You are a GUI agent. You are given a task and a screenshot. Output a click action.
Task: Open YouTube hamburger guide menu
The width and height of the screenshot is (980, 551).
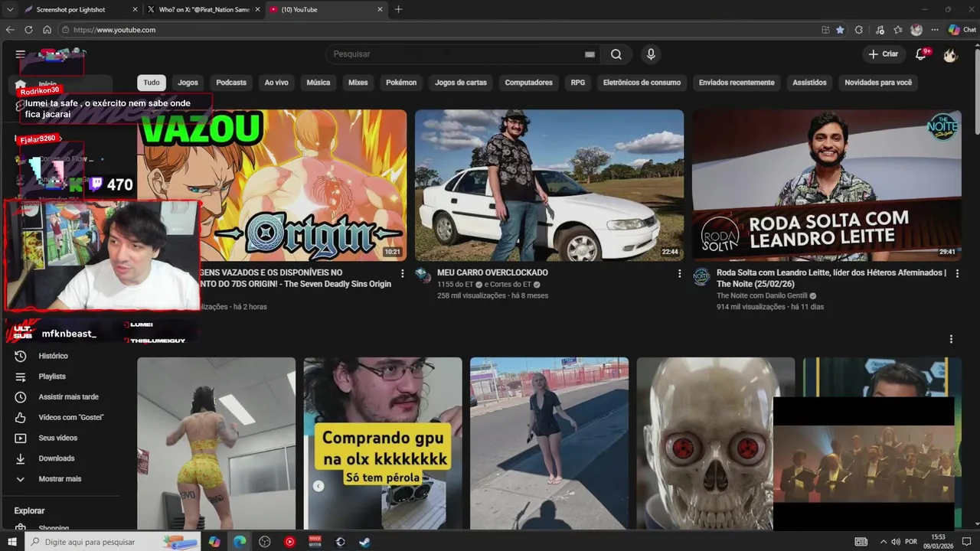[x=20, y=54]
